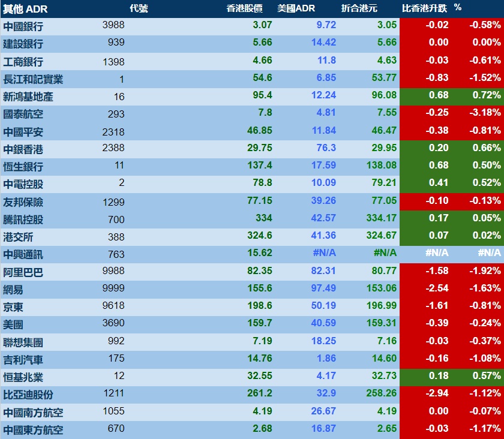The image size is (504, 439).
Task: Select the 阿里巴巴 stock name
Action: (x=23, y=272)
